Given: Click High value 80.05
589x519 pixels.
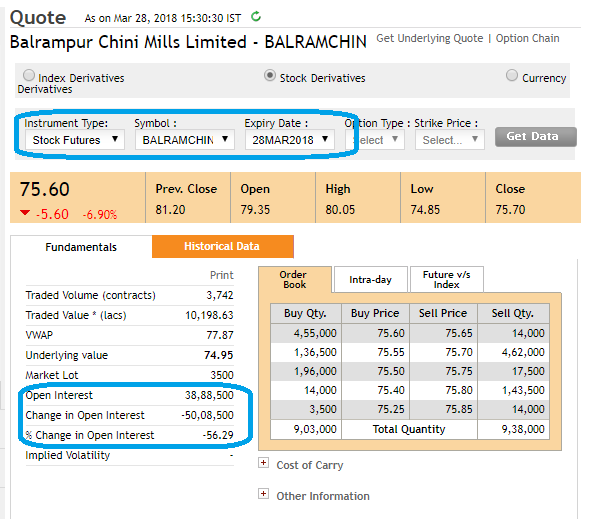Looking at the screenshot, I should 340,210.
